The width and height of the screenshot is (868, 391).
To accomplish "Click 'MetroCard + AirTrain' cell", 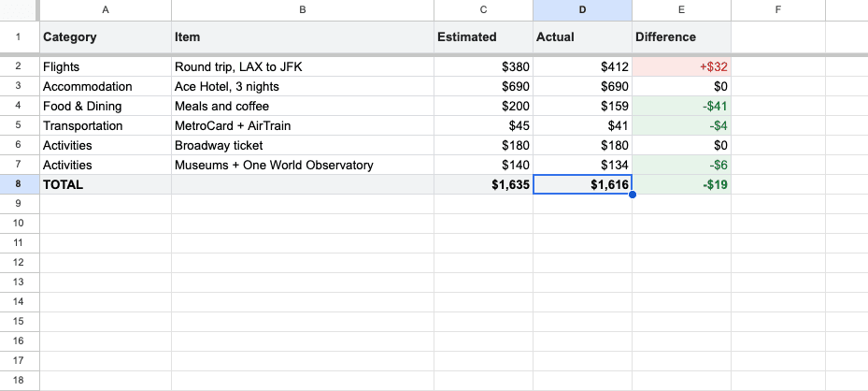I will pos(302,125).
